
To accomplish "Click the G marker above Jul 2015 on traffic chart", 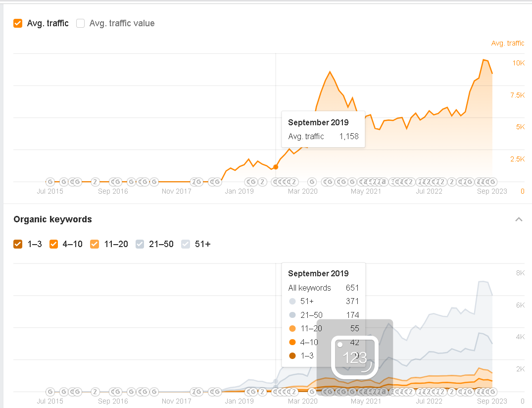I will tap(50, 182).
